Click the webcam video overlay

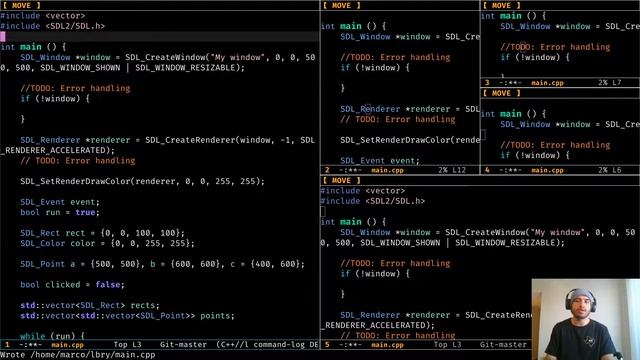click(586, 319)
